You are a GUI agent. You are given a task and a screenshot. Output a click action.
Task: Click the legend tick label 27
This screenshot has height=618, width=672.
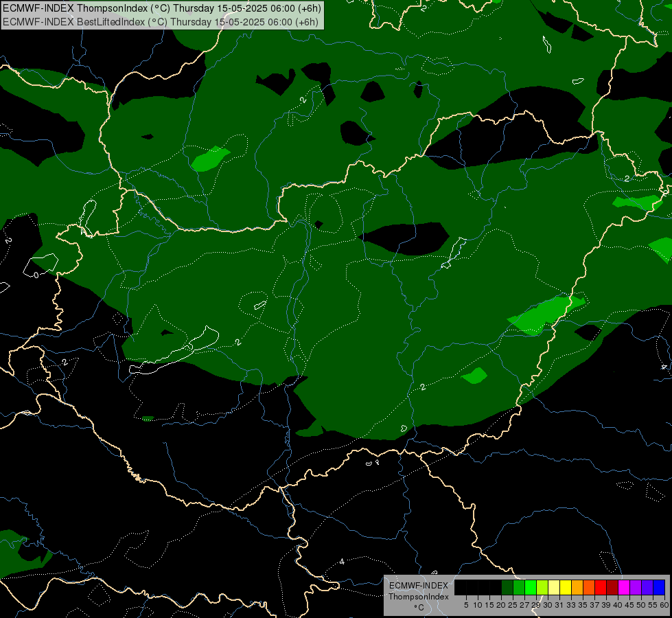pyautogui.click(x=524, y=605)
